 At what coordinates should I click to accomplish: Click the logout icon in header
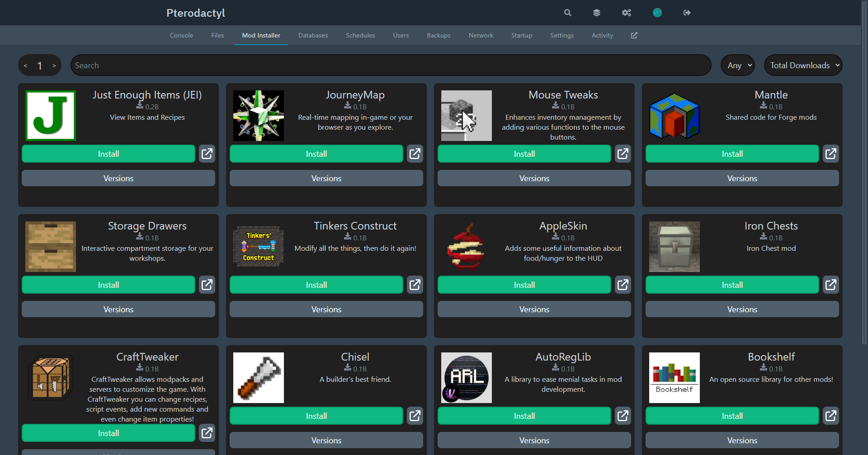click(x=687, y=13)
